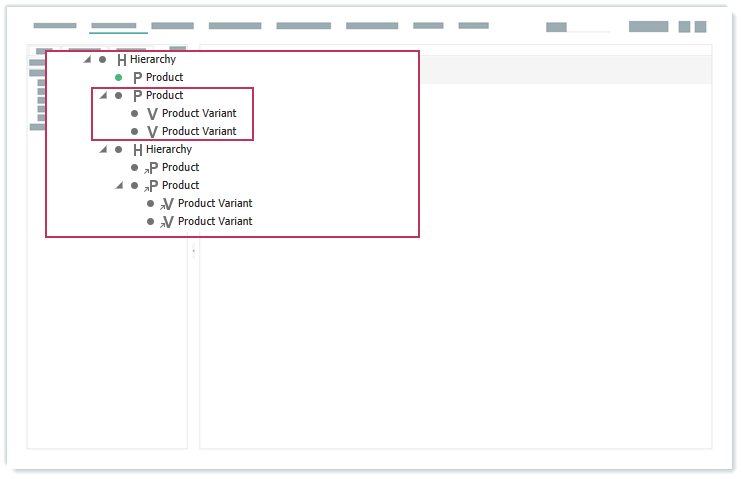Click the H icon of the nested Hierarchy
The height and width of the screenshot is (479, 742).
point(137,150)
